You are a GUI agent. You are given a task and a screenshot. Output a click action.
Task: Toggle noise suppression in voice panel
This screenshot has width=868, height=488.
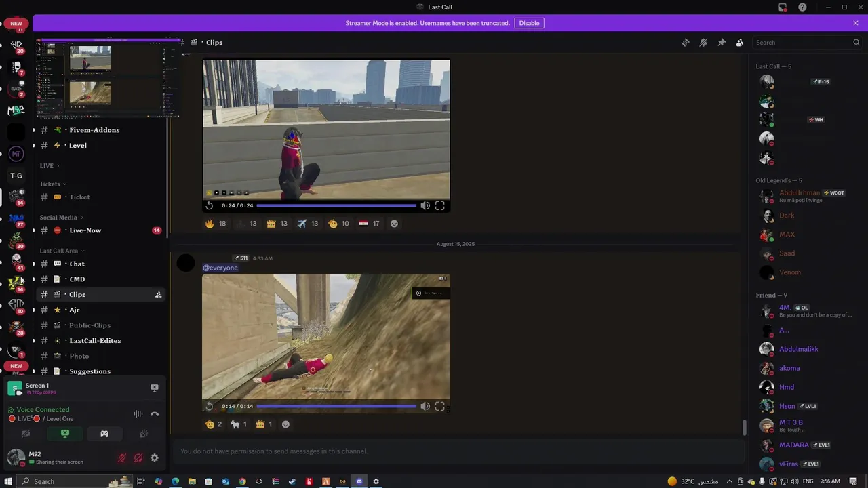[138, 414]
